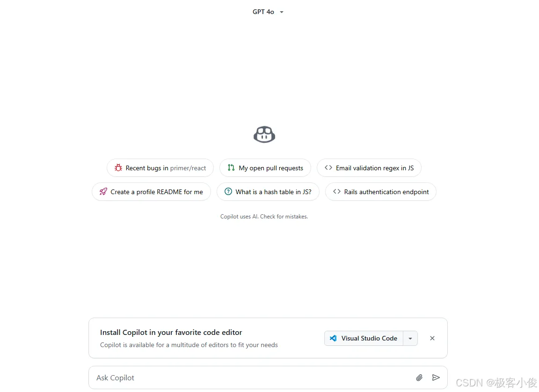
Task: Send the message with the arrow icon
Action: pos(436,377)
